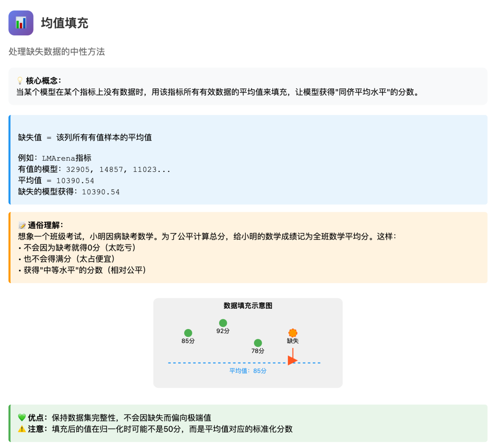Click the sentence starting 想象一个班级考试
Viewport: 496px width, 448px height.
tap(207, 236)
